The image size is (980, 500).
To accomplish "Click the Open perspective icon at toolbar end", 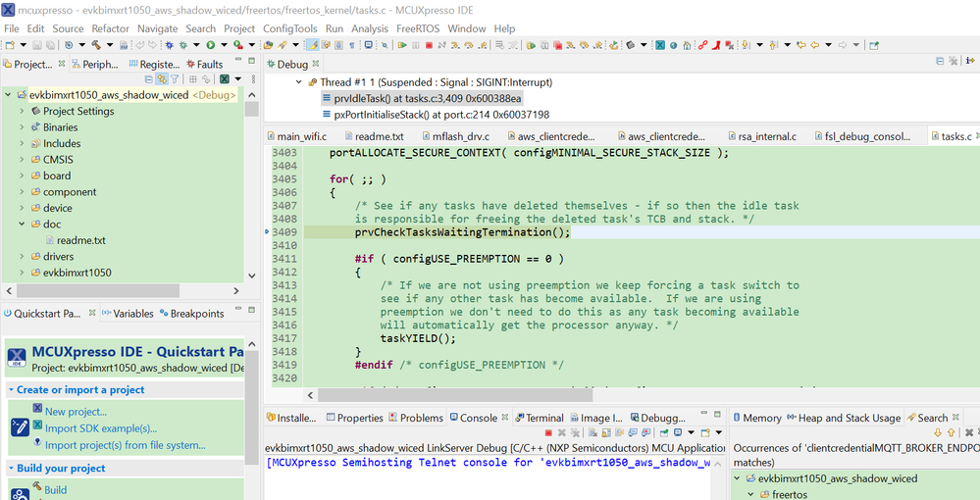I will coord(874,45).
